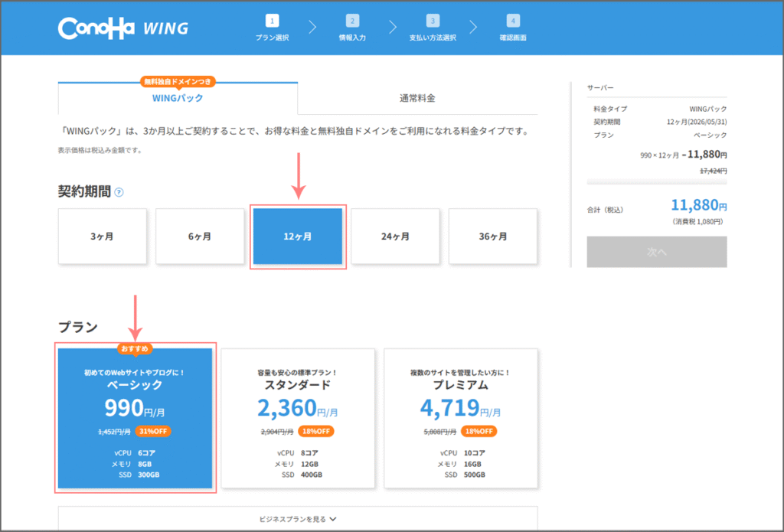Click the おすすめ badge on ベーシック
Screen dimensions: 784x532
[135, 348]
